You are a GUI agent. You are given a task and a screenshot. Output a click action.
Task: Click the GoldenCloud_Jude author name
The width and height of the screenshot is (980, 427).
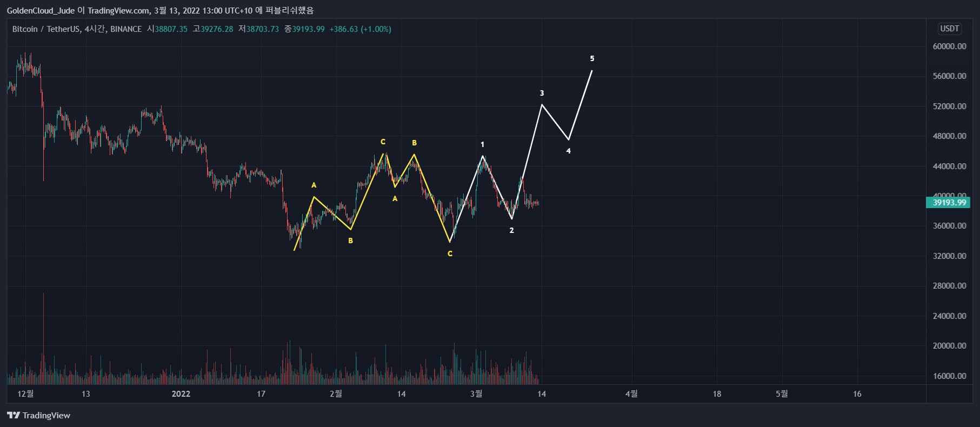pos(41,10)
